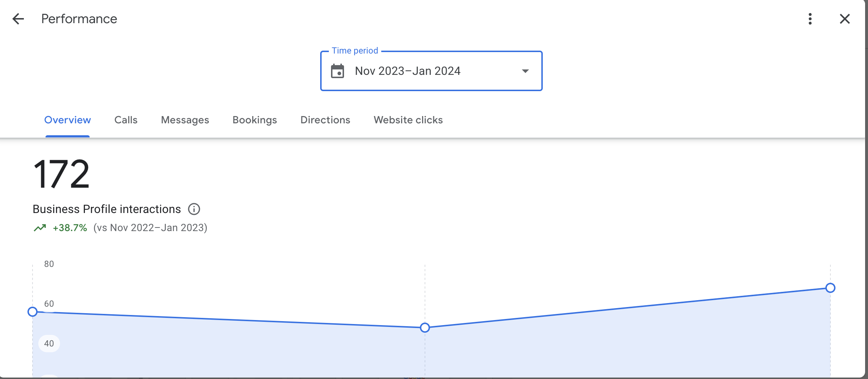
Task: Click the highlighted 40 axis label
Action: (49, 344)
